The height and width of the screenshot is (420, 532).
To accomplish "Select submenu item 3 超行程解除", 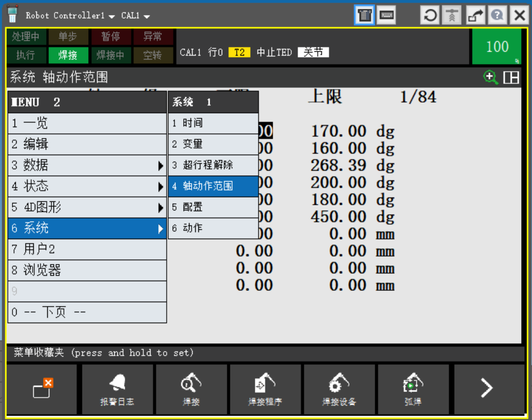I will coord(213,165).
